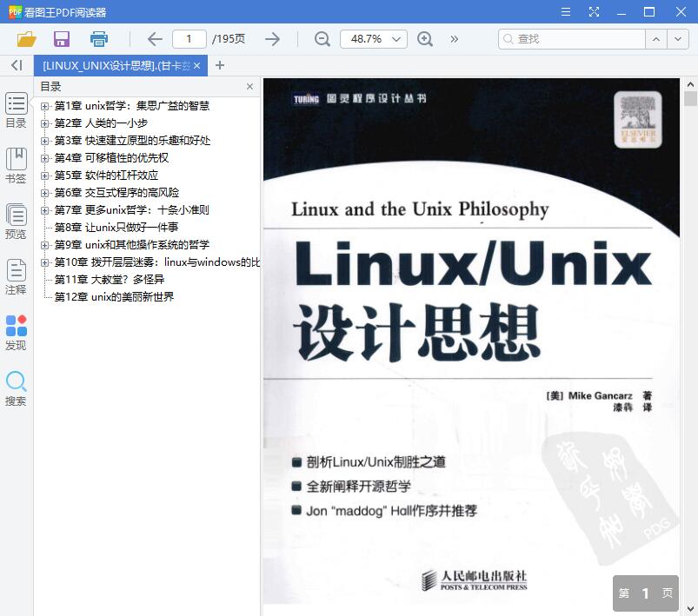Expand 第9章 unix和其他操作系统 node
This screenshot has width=698, height=616.
click(x=44, y=245)
